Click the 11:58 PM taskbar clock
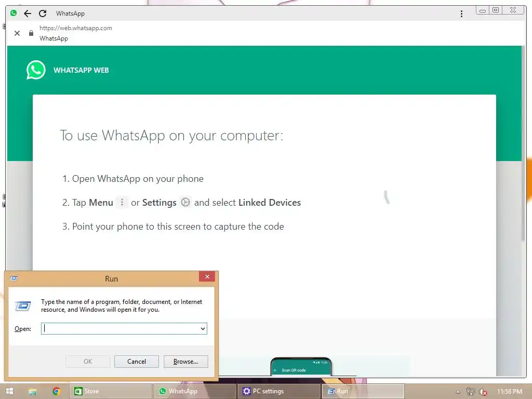Image resolution: width=532 pixels, height=399 pixels. [510, 392]
